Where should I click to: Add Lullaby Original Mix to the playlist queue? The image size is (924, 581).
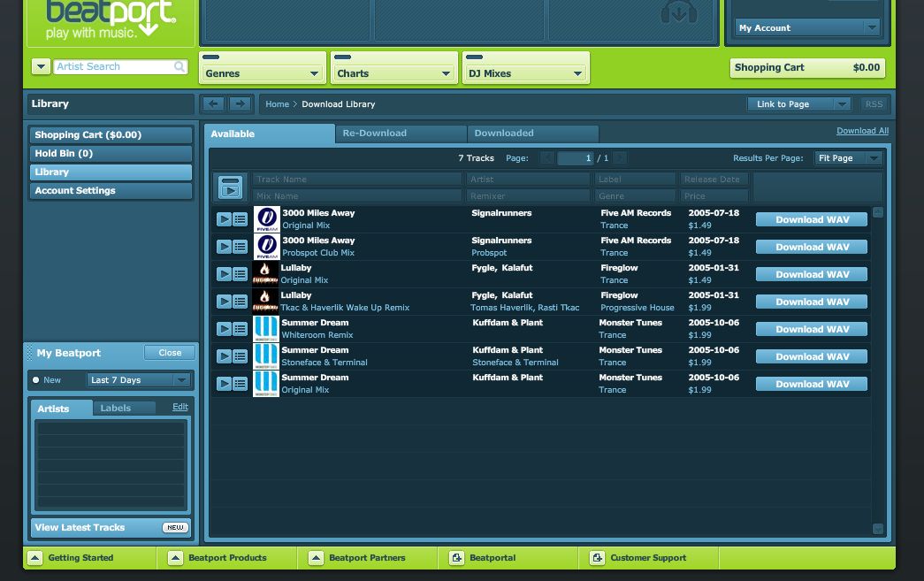click(x=240, y=274)
